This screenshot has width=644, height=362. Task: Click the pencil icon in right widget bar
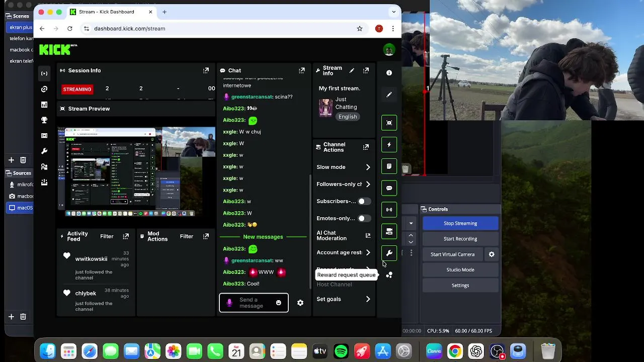(x=389, y=95)
